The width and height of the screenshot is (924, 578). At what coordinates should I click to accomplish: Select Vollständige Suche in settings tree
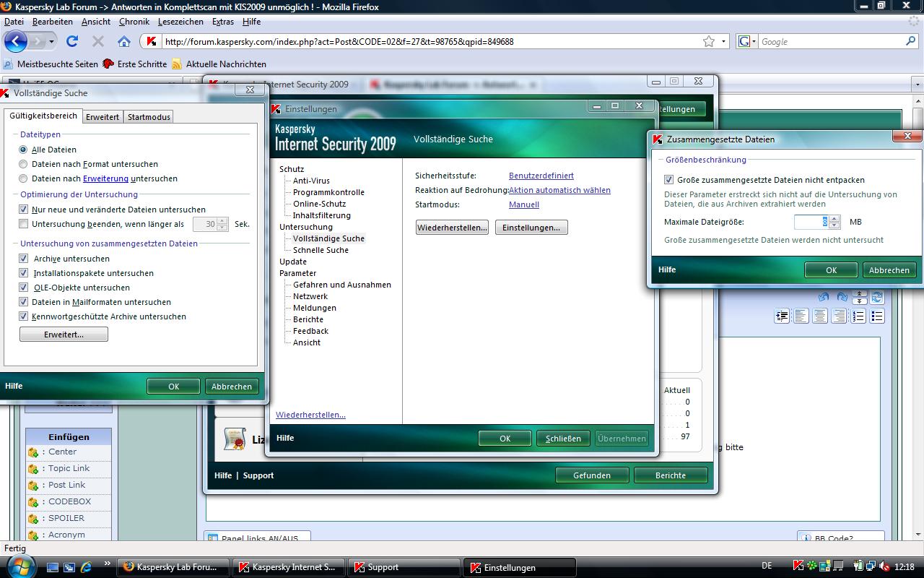[x=328, y=238]
